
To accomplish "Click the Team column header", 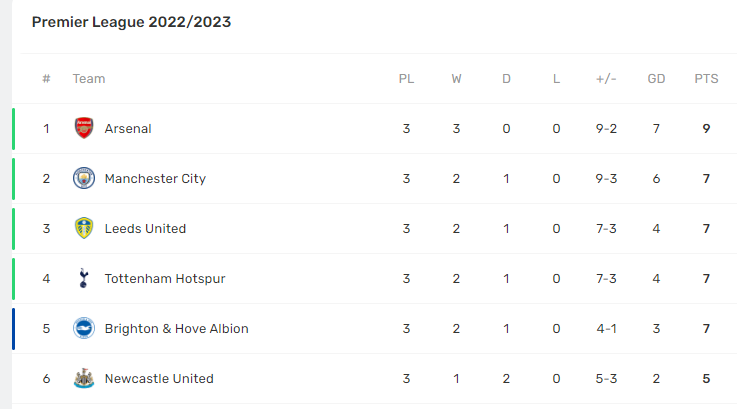I will [88, 79].
